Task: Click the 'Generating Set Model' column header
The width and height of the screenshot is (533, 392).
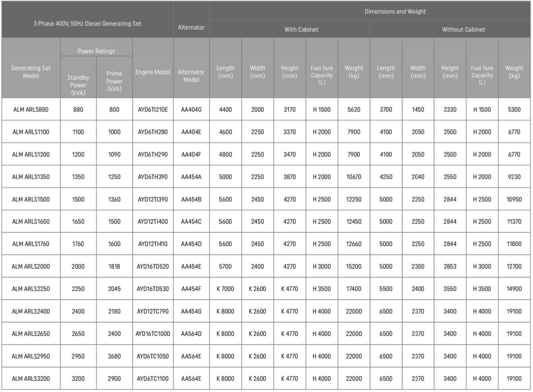Action: click(x=31, y=72)
